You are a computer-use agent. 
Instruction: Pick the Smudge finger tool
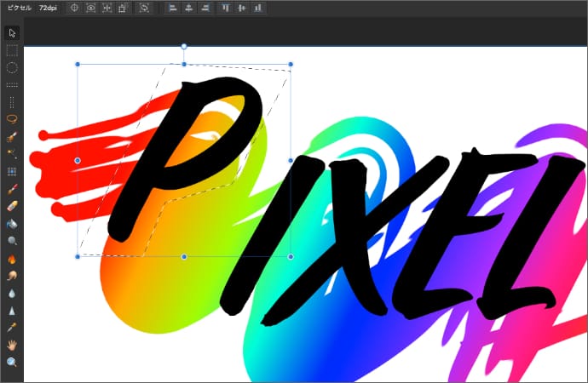[x=12, y=276]
